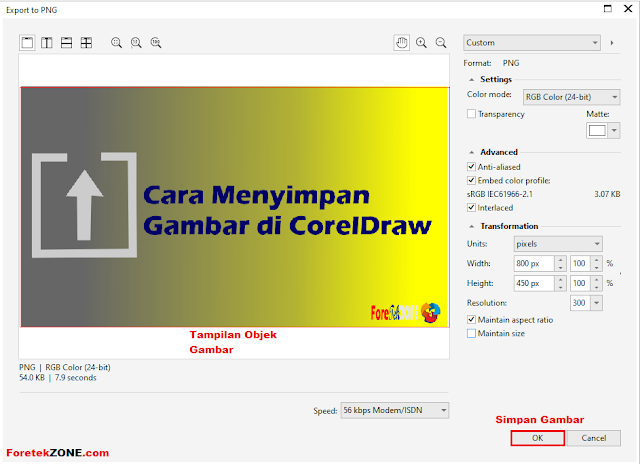Viewport: 640px width, 464px height.
Task: Select the two horizontal previews layout icon
Action: pos(67,43)
